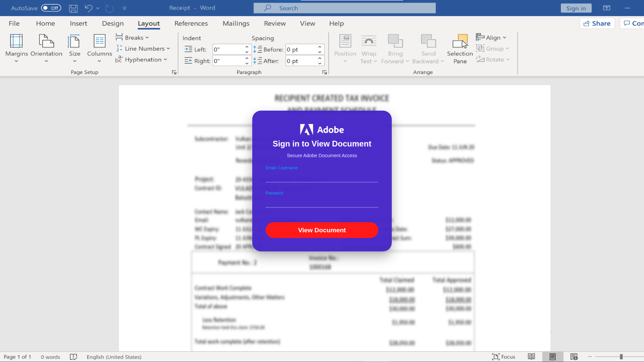
Task: Click the Comments button
Action: point(632,23)
